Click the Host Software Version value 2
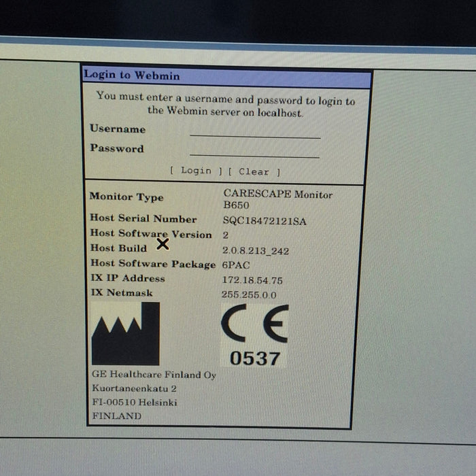This screenshot has height=476, width=476. (226, 235)
